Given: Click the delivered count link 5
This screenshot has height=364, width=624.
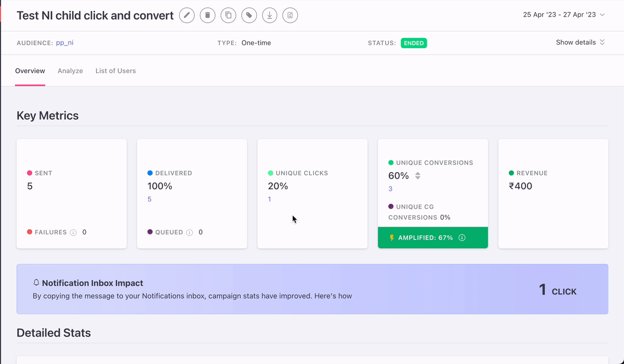Looking at the screenshot, I should coord(150,199).
